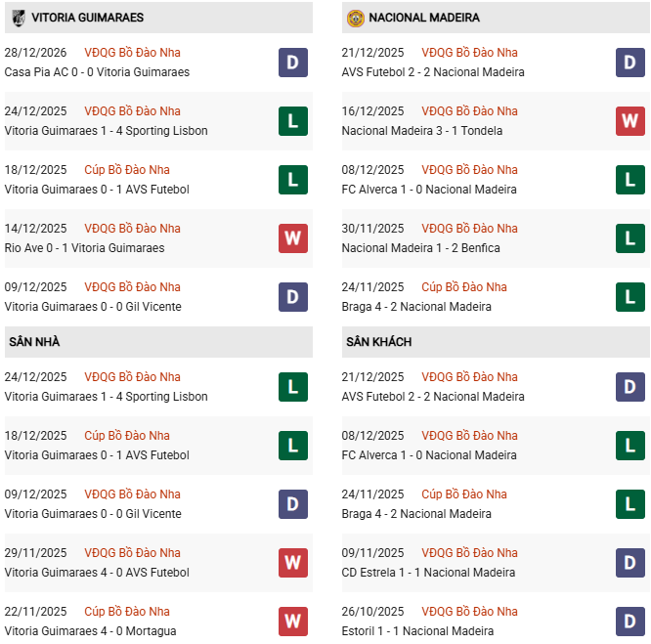
Task: Click the D badge for CD Estrela match
Action: [x=630, y=563]
